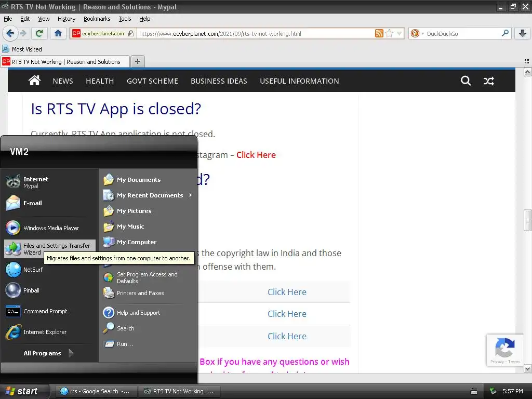This screenshot has height=399, width=532.
Task: Open My Pictures folder
Action: coord(148,211)
